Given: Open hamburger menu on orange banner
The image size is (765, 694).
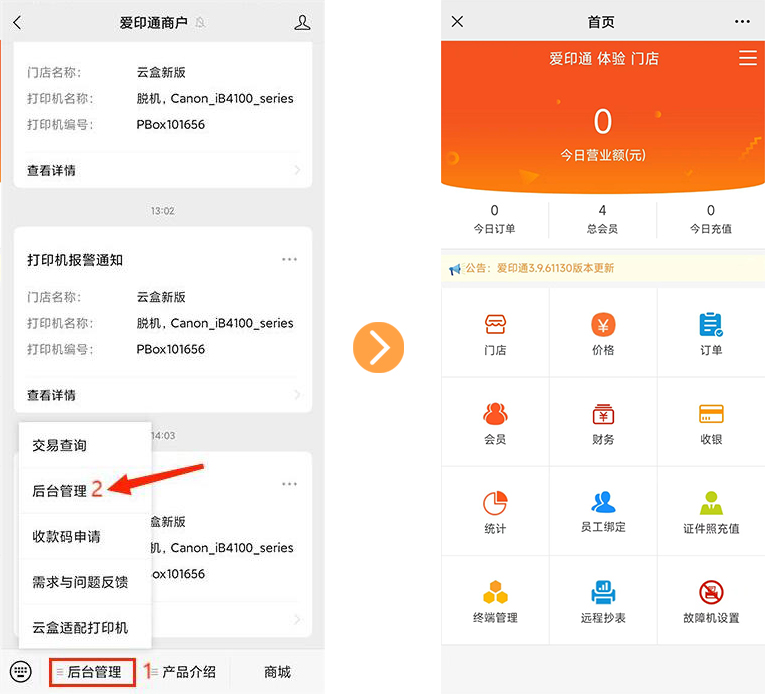Looking at the screenshot, I should pyautogui.click(x=747, y=58).
